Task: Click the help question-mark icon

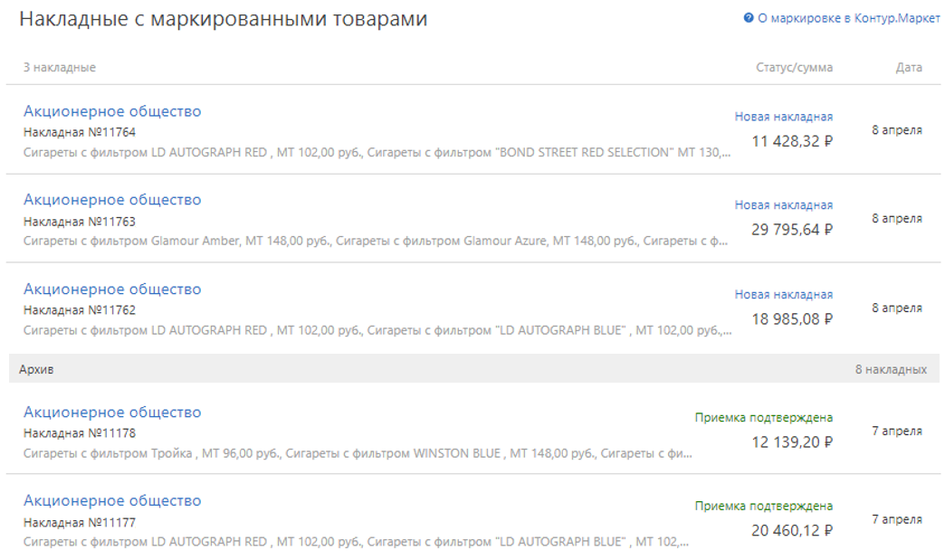Action: pyautogui.click(x=749, y=18)
